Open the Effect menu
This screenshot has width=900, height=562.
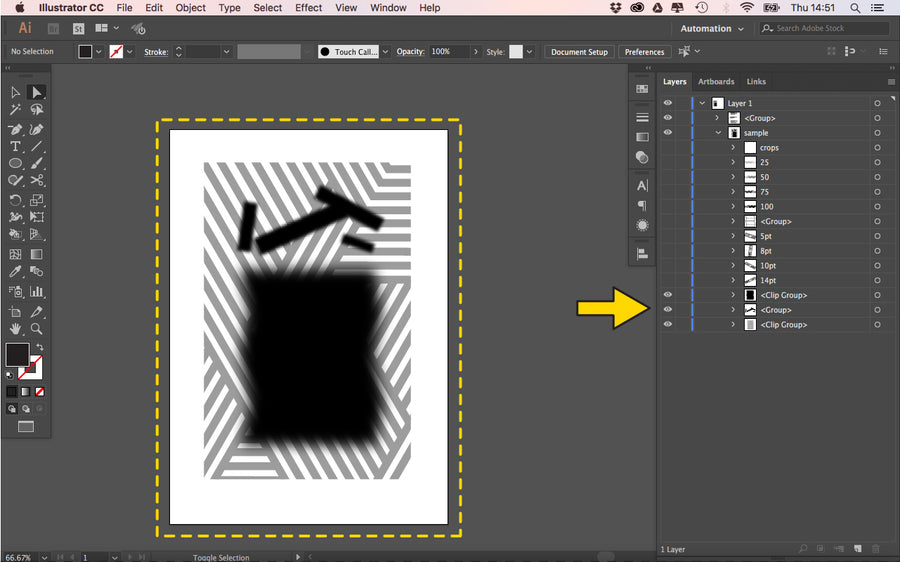pos(308,8)
